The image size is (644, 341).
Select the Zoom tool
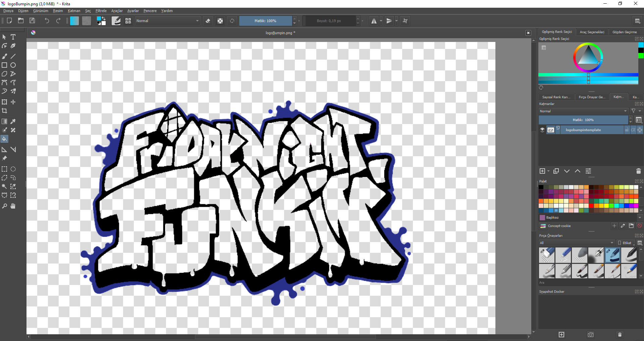(x=4, y=206)
